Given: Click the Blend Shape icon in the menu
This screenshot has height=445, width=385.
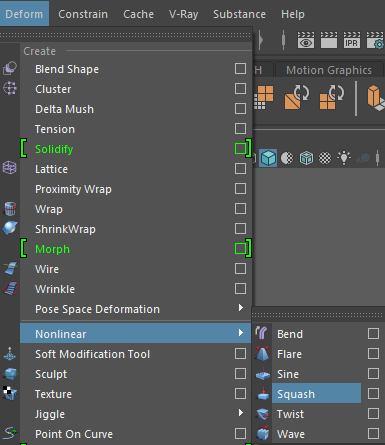Looking at the screenshot, I should tap(10, 68).
